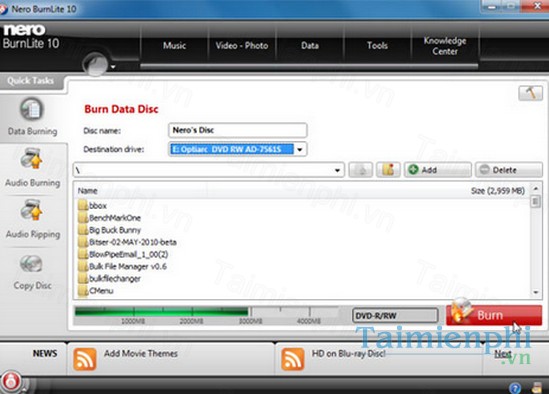
Task: Click the bbox folder icon
Action: click(83, 205)
